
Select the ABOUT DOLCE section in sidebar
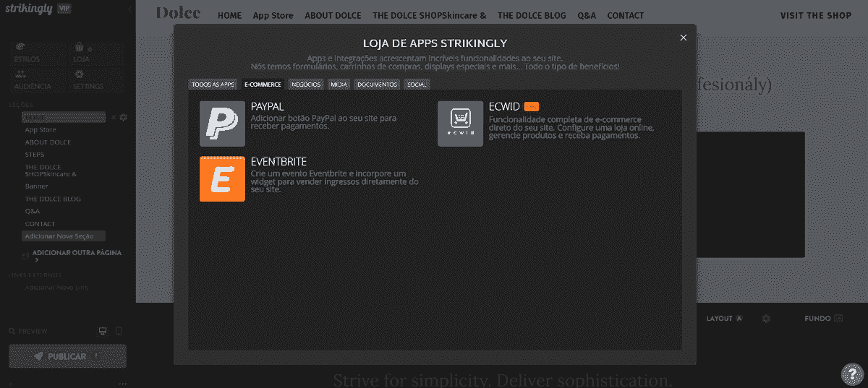point(48,142)
